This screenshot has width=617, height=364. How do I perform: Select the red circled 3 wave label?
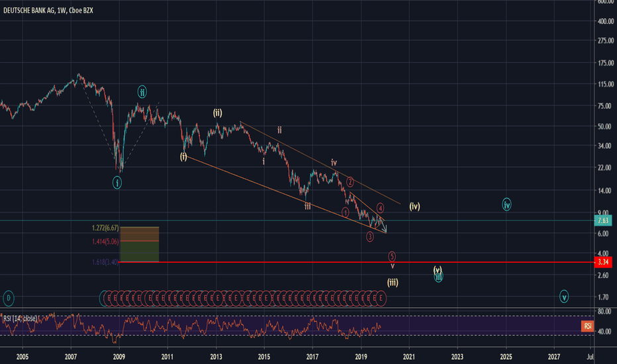point(370,237)
